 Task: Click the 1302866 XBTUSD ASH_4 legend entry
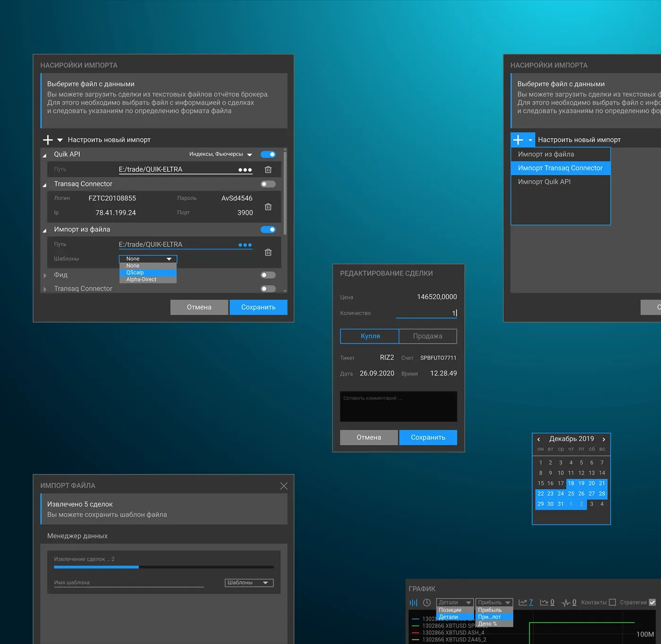point(449,633)
